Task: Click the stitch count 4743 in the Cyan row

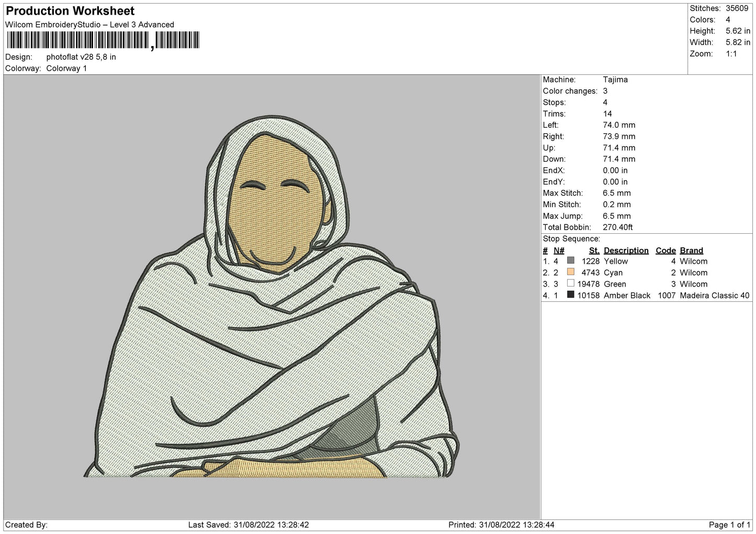Action: [590, 272]
